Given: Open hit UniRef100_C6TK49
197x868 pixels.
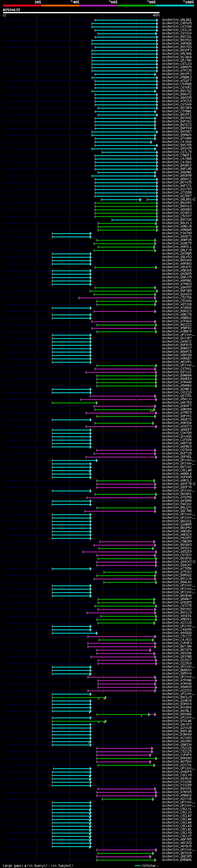Looking at the screenshot, I should [177, 104].
